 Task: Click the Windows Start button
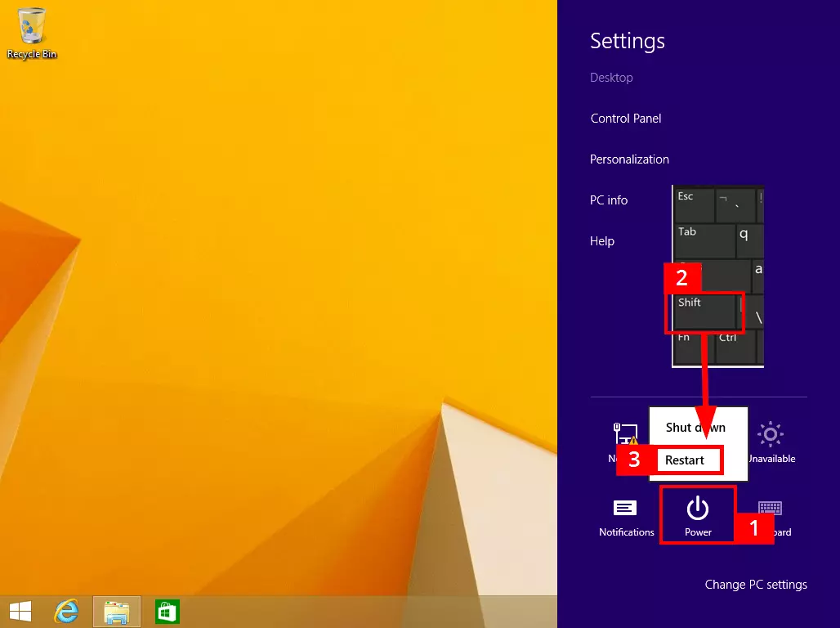[x=20, y=611]
